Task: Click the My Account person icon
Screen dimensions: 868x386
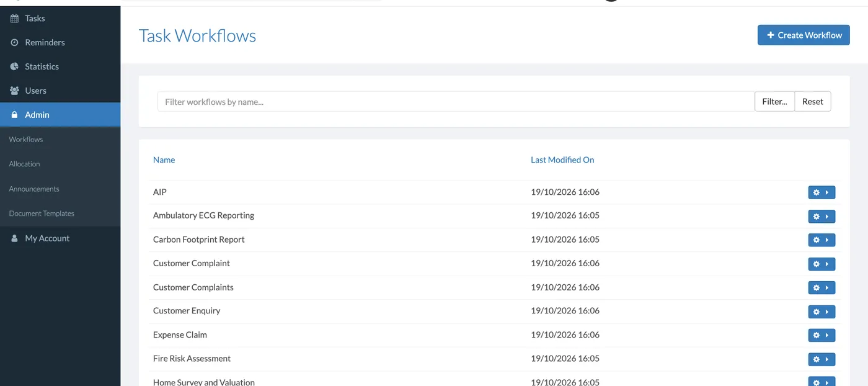Action: coord(15,238)
